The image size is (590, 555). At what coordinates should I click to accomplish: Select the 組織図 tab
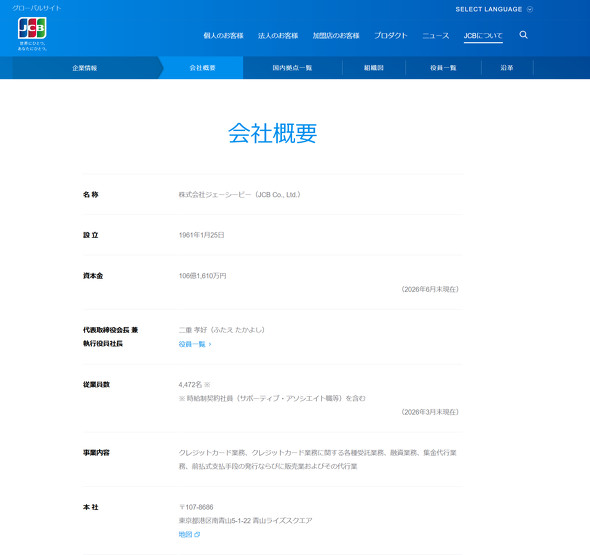tap(374, 68)
